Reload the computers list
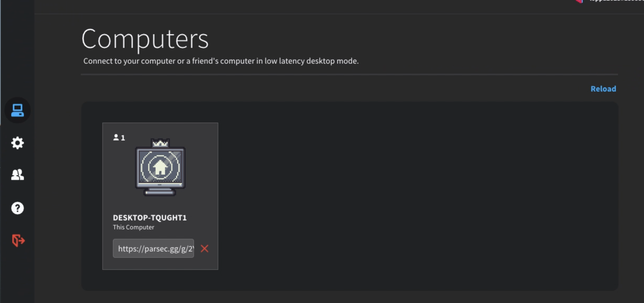644x303 pixels. 603,89
